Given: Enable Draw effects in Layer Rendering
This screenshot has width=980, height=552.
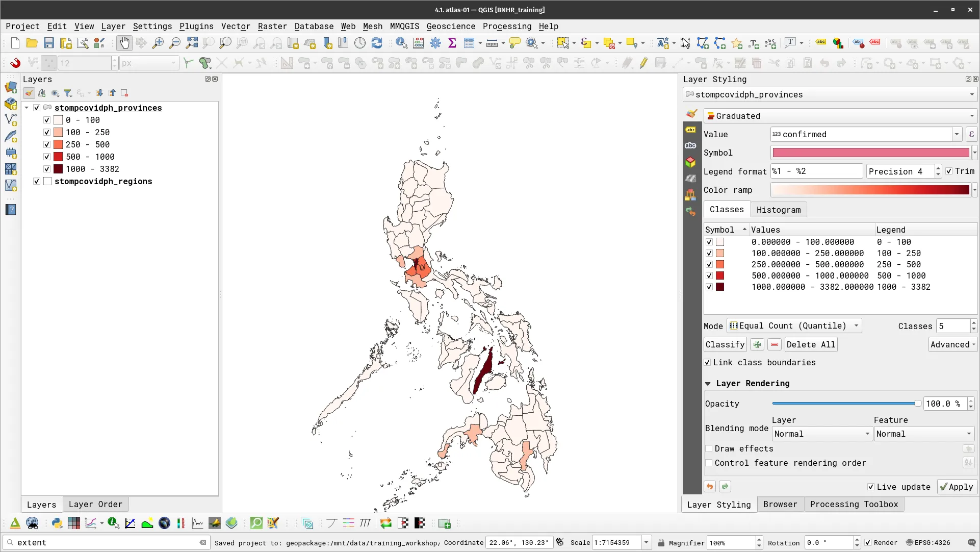Looking at the screenshot, I should [709, 448].
